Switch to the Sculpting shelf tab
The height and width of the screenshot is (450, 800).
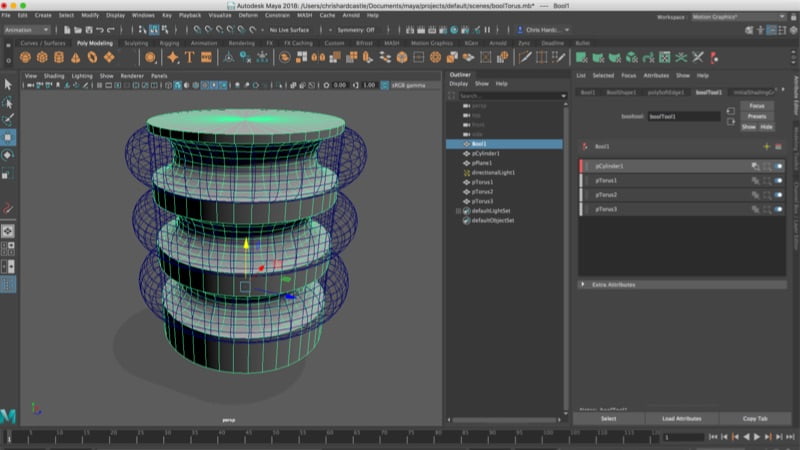click(136, 43)
